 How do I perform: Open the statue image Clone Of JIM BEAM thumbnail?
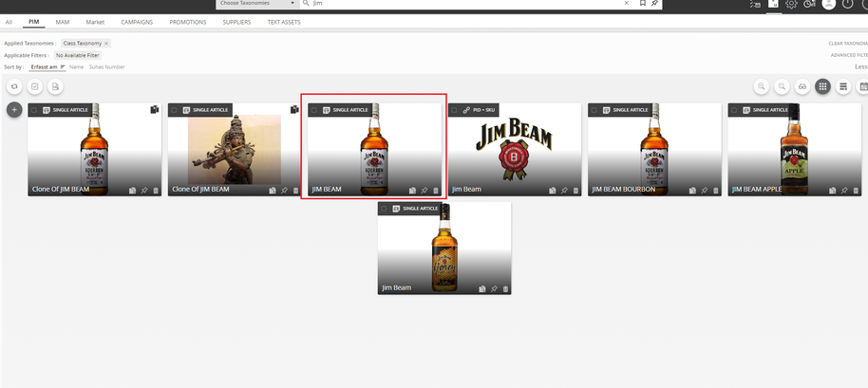[x=235, y=149]
